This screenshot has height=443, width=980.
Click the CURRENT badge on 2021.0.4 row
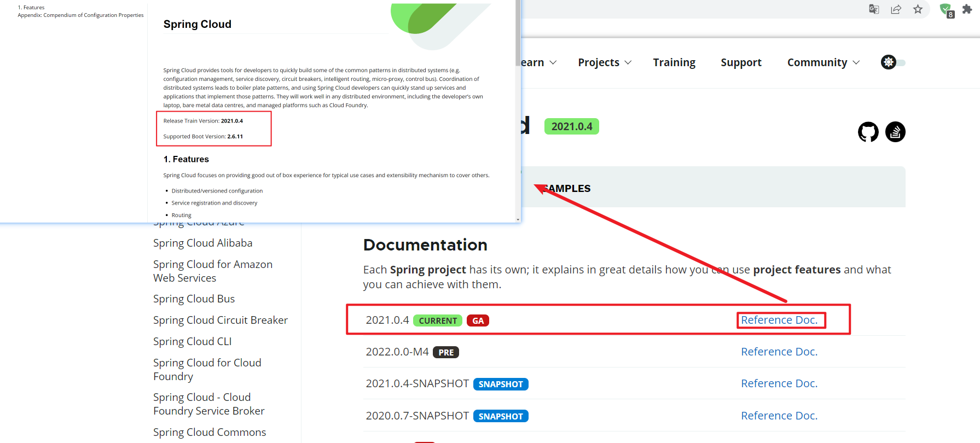click(438, 320)
